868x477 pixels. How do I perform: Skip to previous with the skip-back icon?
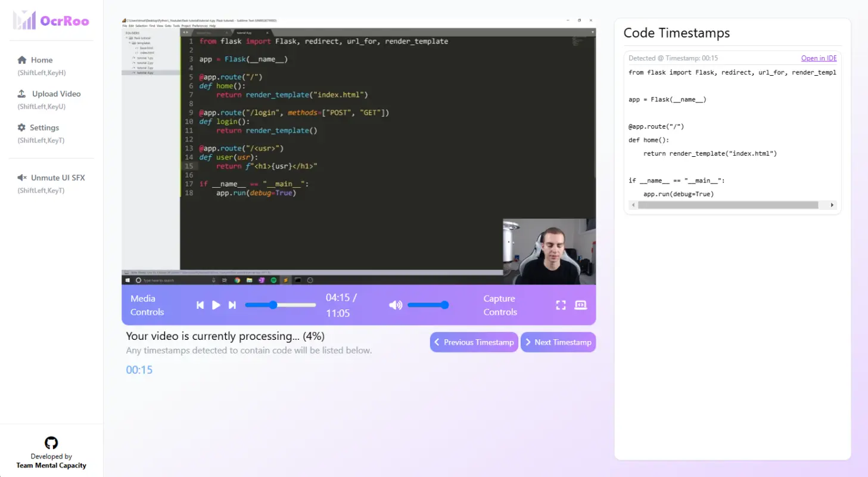pos(200,305)
